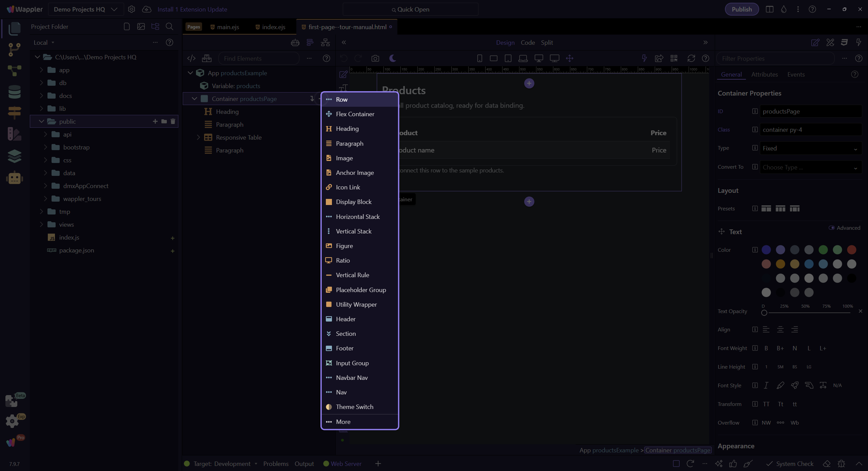Toggle the Advanced text switch
Screen dimensions: 868x471
(x=831, y=228)
